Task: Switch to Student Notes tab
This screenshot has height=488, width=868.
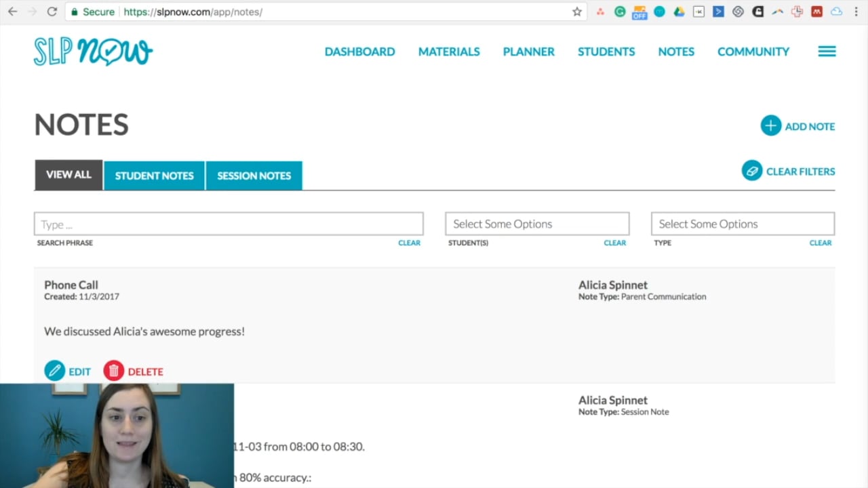Action: pos(154,176)
